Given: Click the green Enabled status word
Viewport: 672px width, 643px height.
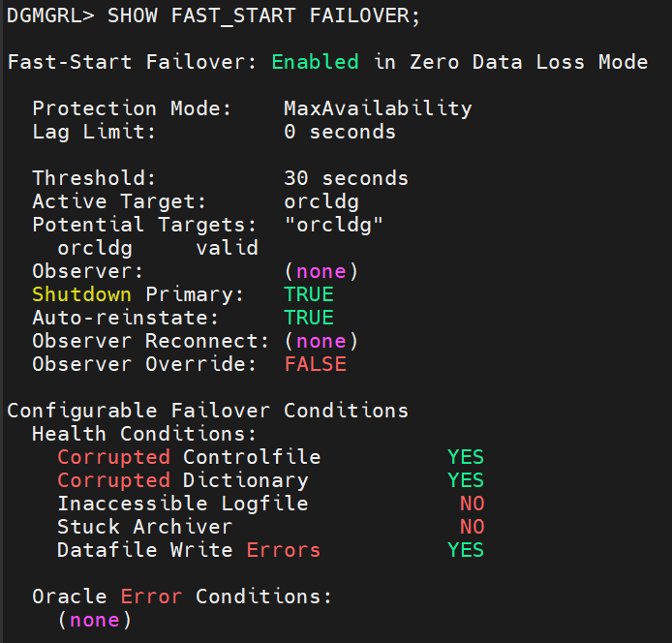Looking at the screenshot, I should coord(315,62).
